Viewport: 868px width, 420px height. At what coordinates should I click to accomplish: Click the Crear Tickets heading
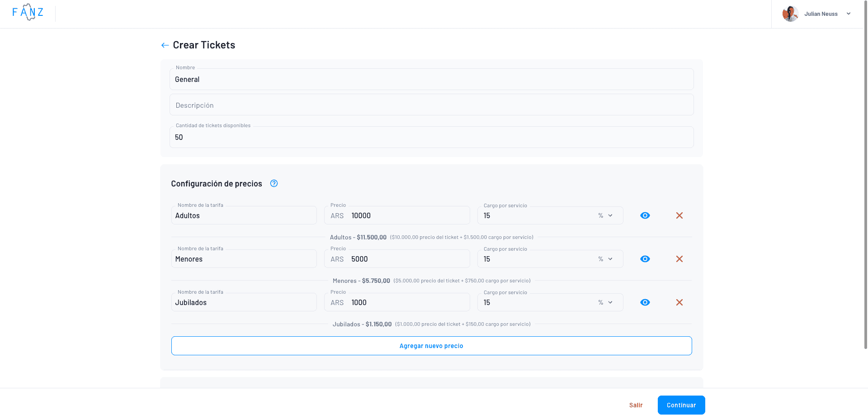[x=204, y=45]
